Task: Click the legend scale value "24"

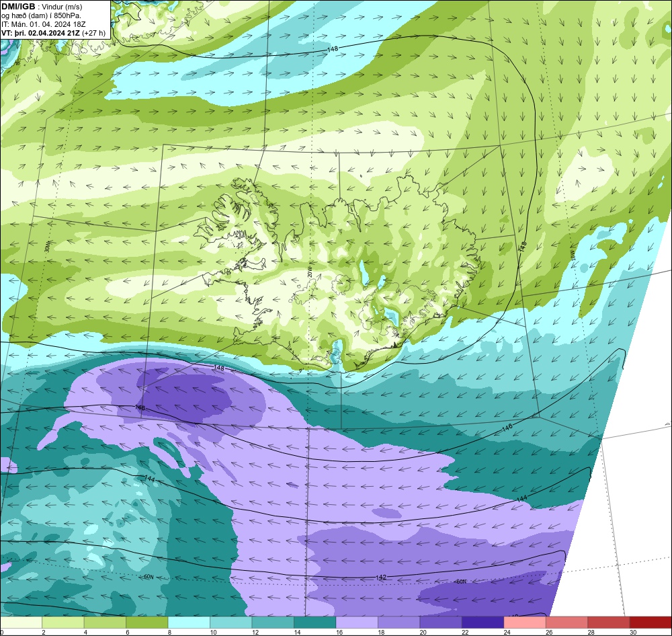Action: [507, 632]
